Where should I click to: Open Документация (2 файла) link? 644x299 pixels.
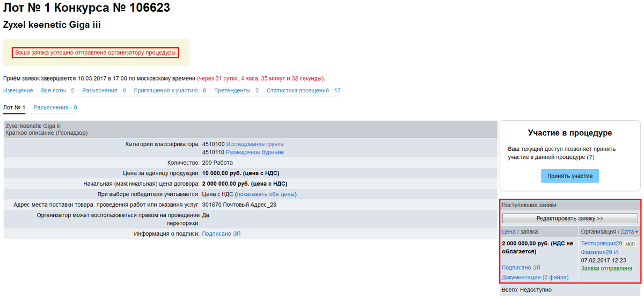(x=535, y=278)
